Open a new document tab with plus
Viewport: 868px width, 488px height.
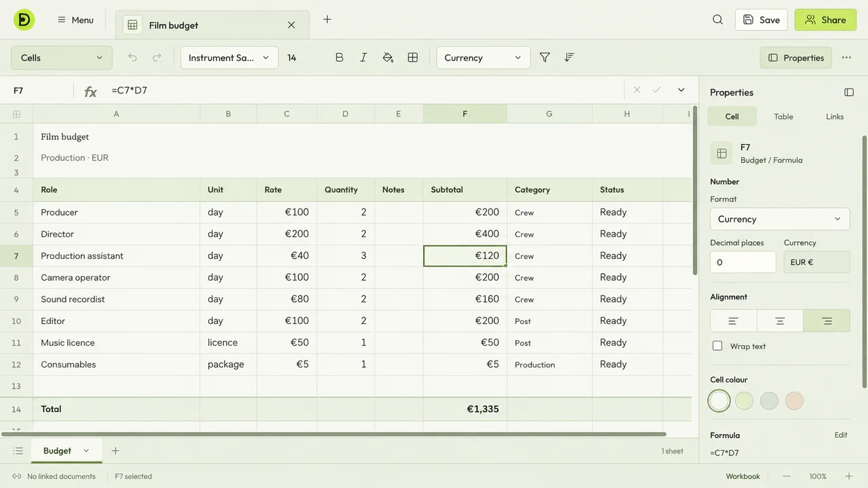(x=327, y=20)
